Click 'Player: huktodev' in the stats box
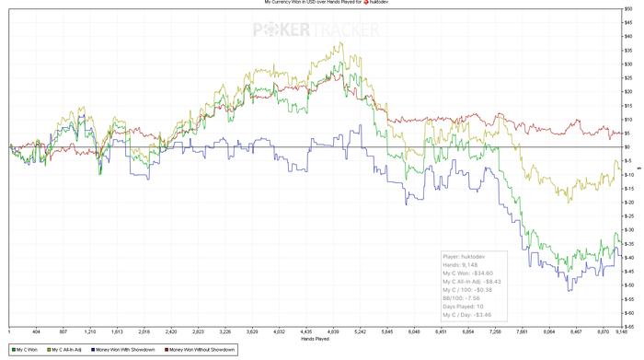The height and width of the screenshot is (360, 644). [x=463, y=257]
